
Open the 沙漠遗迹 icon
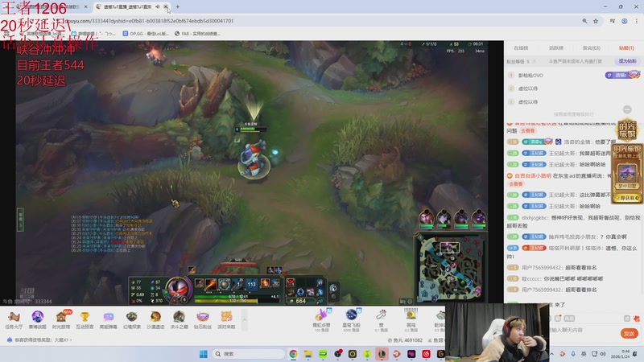pos(155,320)
